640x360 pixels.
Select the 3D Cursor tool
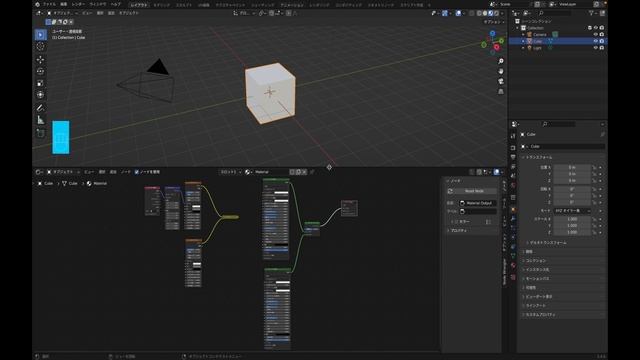(x=40, y=47)
